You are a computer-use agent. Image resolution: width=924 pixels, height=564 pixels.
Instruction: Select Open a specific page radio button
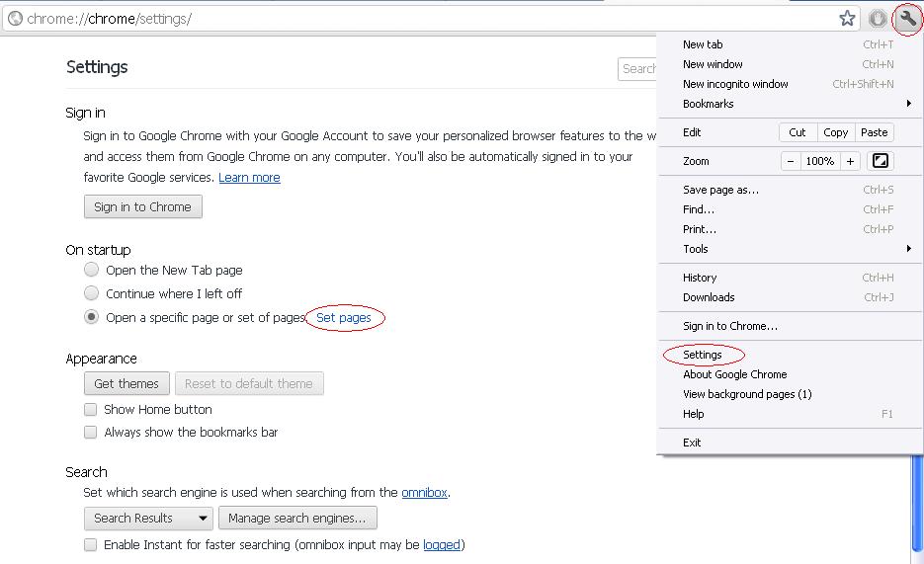point(91,317)
